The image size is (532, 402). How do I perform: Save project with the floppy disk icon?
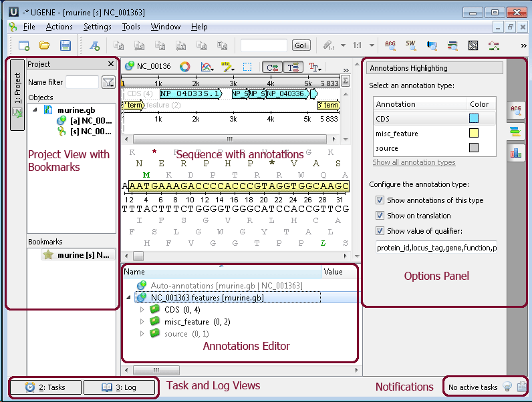(65, 45)
